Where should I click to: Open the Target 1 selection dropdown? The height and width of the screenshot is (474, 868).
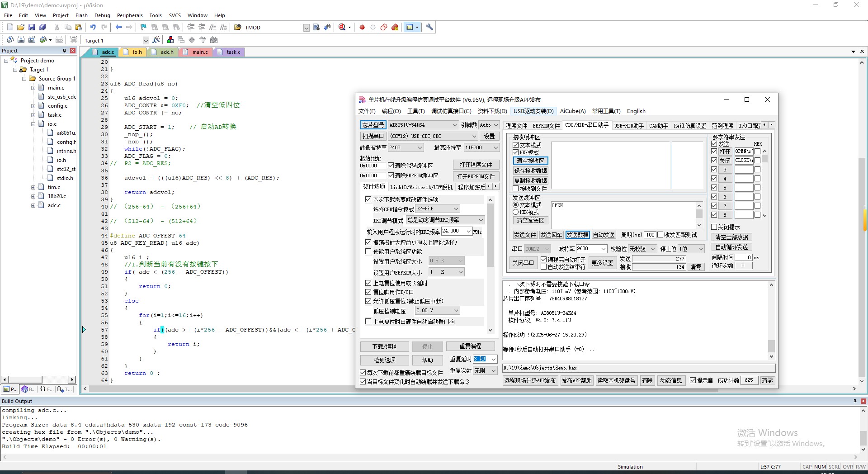pyautogui.click(x=146, y=40)
